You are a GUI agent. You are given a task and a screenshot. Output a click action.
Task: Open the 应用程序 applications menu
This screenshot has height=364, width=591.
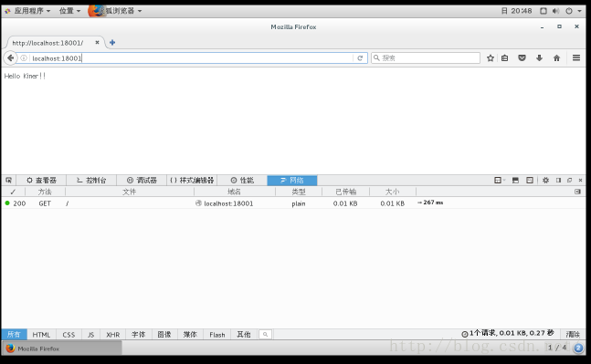(x=27, y=11)
